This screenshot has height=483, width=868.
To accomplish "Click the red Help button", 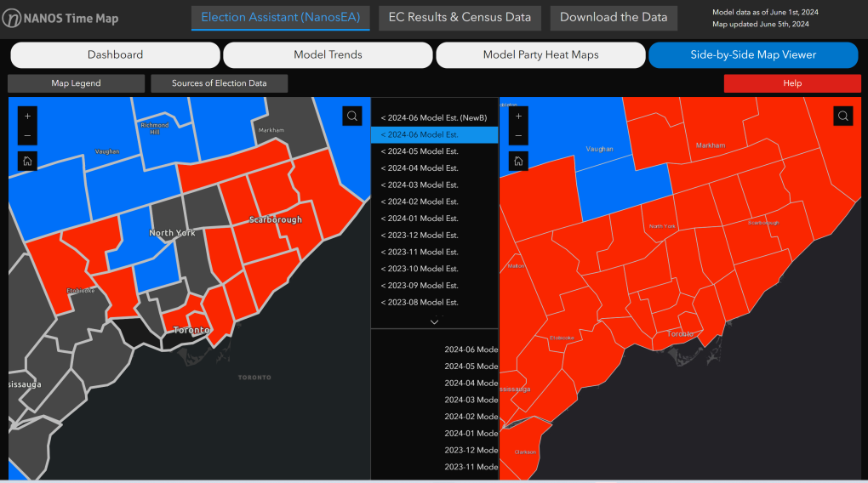I will click(792, 83).
